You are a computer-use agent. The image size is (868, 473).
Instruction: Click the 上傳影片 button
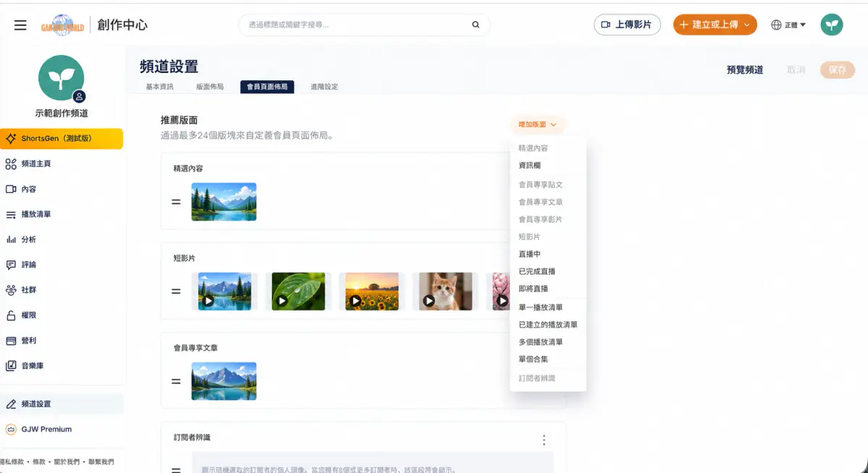click(x=627, y=25)
